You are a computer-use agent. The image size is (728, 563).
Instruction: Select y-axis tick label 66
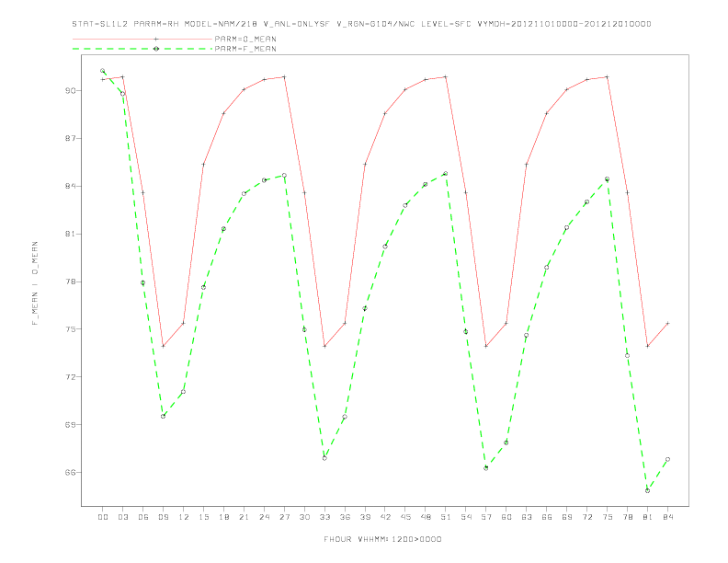tap(71, 473)
